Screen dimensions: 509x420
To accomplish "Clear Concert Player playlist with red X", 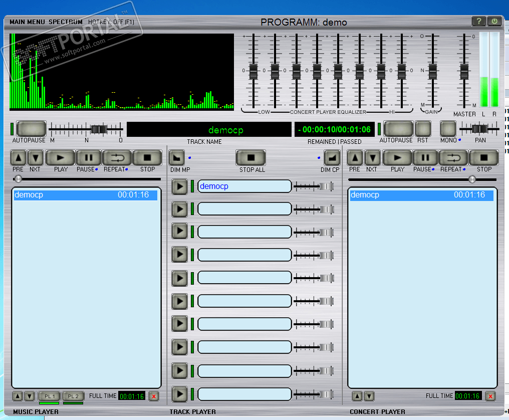I will pos(490,396).
